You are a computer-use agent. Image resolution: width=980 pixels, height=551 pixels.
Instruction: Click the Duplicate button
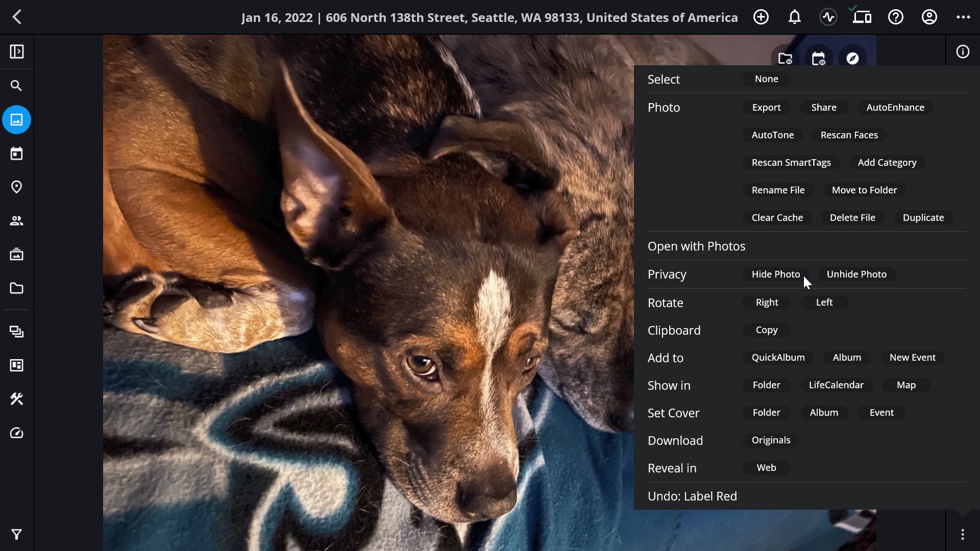click(x=923, y=218)
